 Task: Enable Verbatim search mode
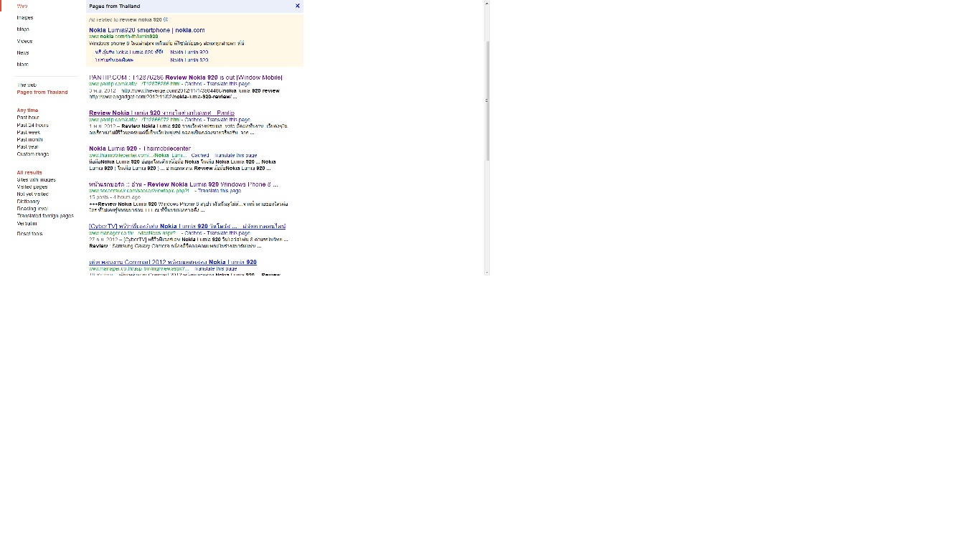click(x=27, y=223)
